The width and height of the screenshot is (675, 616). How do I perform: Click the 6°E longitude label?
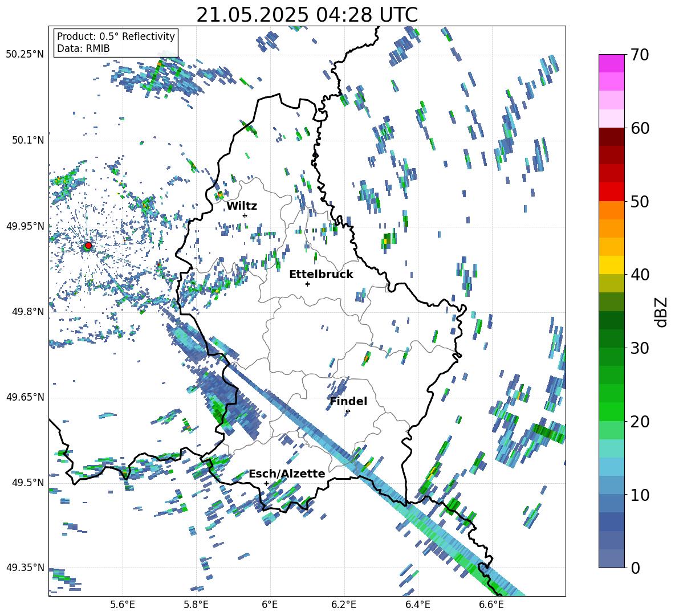tap(270, 605)
